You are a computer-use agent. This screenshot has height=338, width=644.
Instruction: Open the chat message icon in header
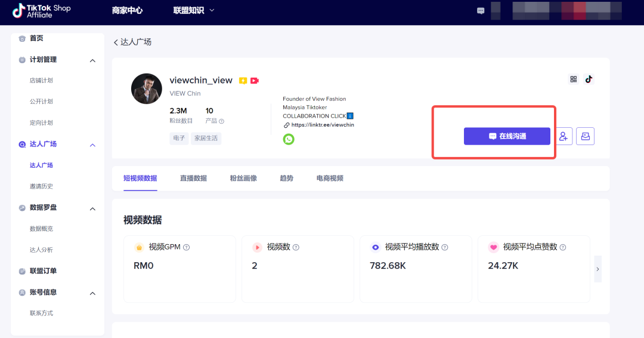coord(481,11)
